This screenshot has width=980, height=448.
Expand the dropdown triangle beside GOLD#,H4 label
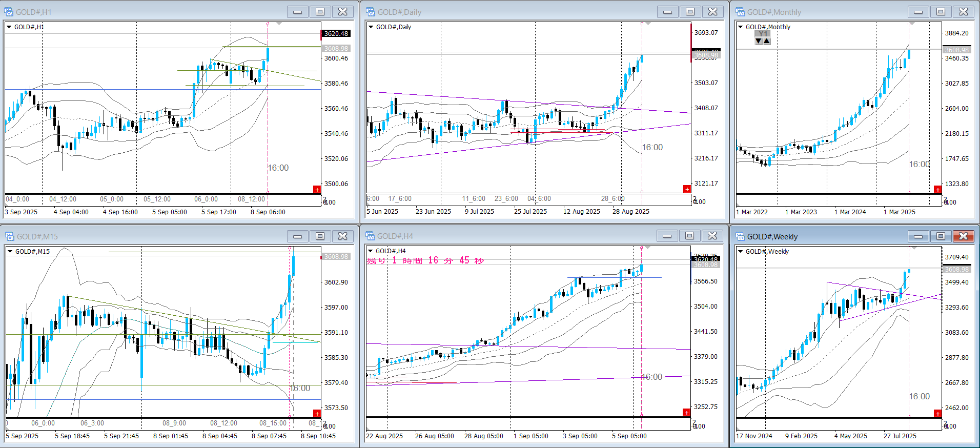[370, 251]
